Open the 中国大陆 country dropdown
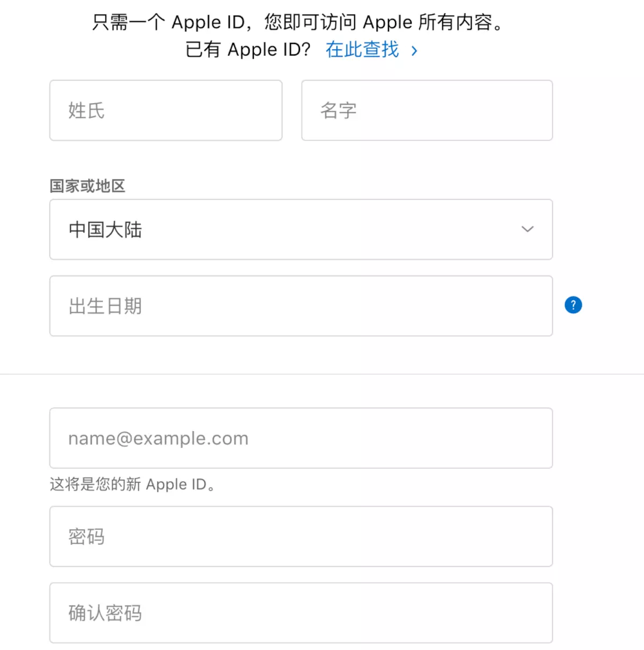The image size is (644, 650). coord(301,230)
